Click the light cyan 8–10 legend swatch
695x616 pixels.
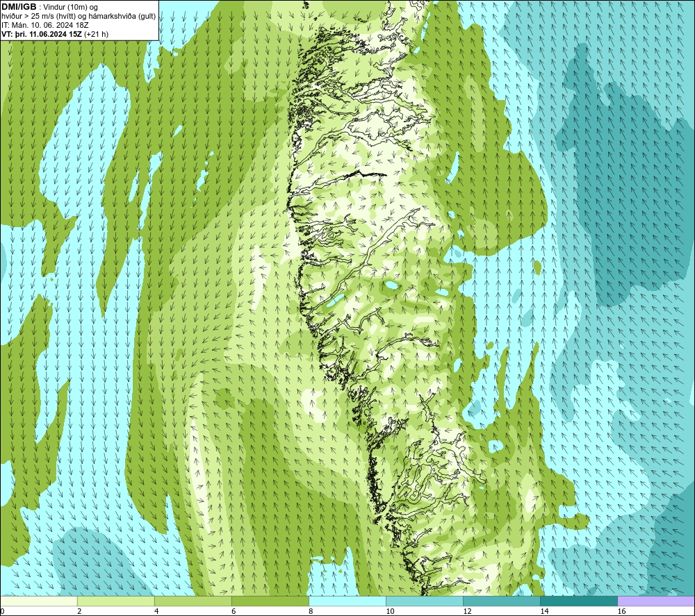coord(347,601)
